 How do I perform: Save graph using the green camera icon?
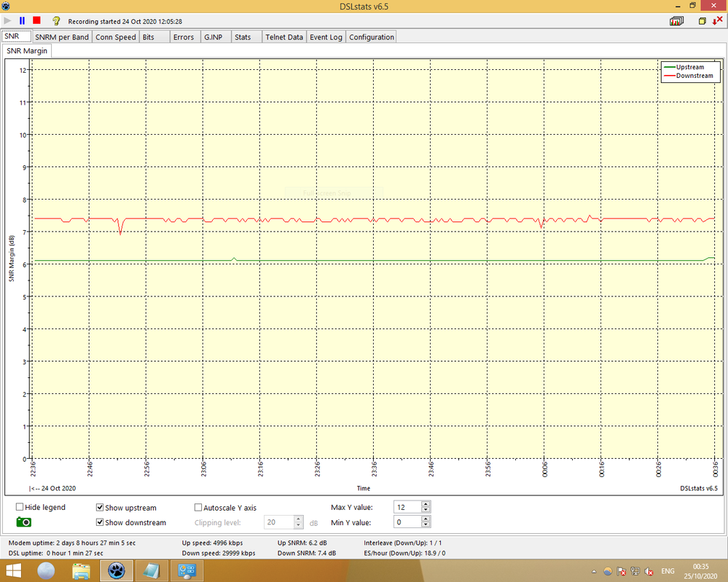tap(24, 522)
